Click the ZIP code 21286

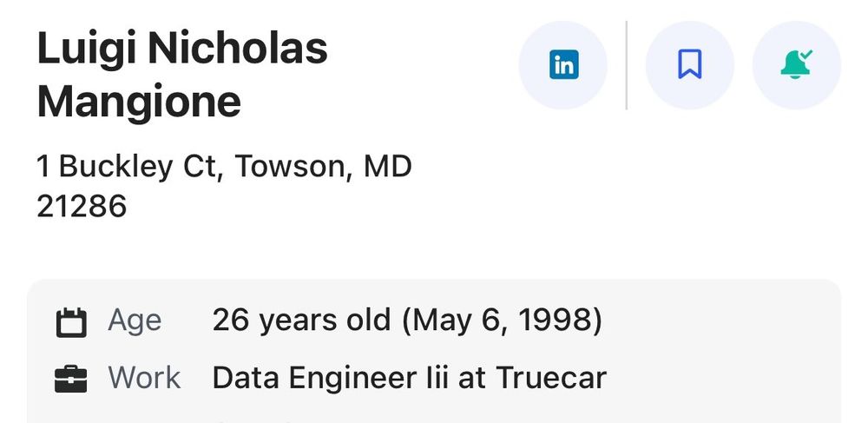pos(82,207)
